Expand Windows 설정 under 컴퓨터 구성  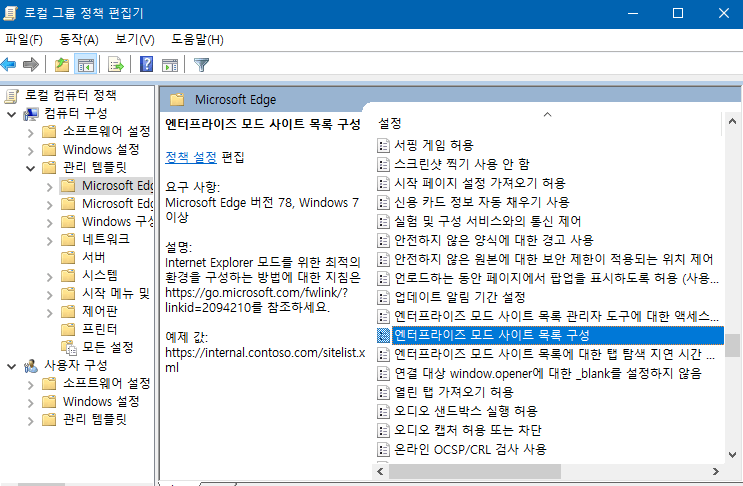[31, 150]
